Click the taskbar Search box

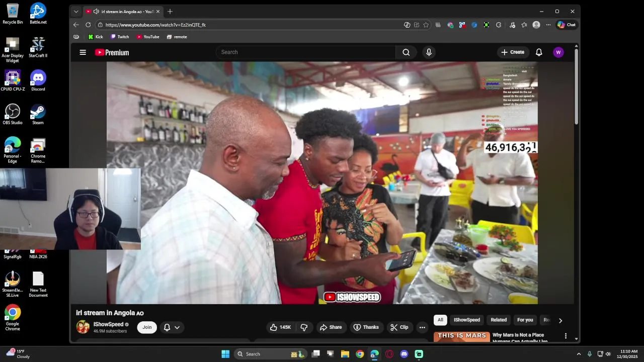coord(271,354)
